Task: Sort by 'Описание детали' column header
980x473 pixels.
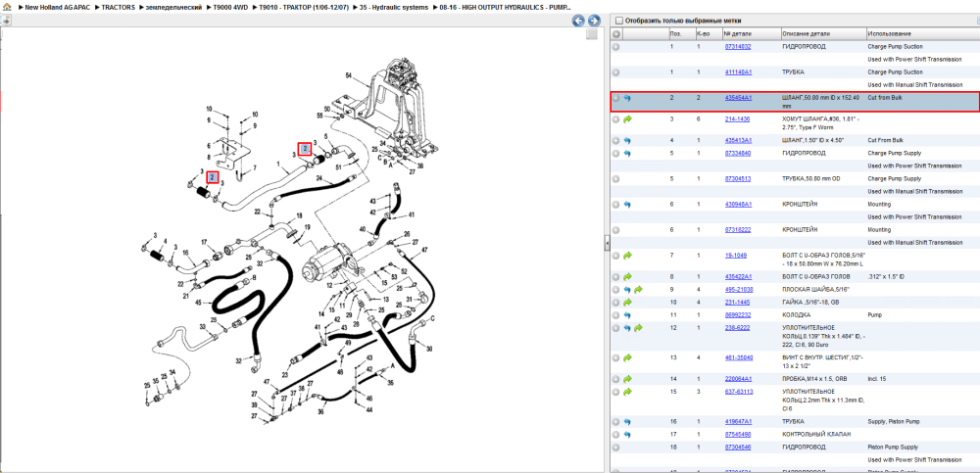Action: [823, 33]
